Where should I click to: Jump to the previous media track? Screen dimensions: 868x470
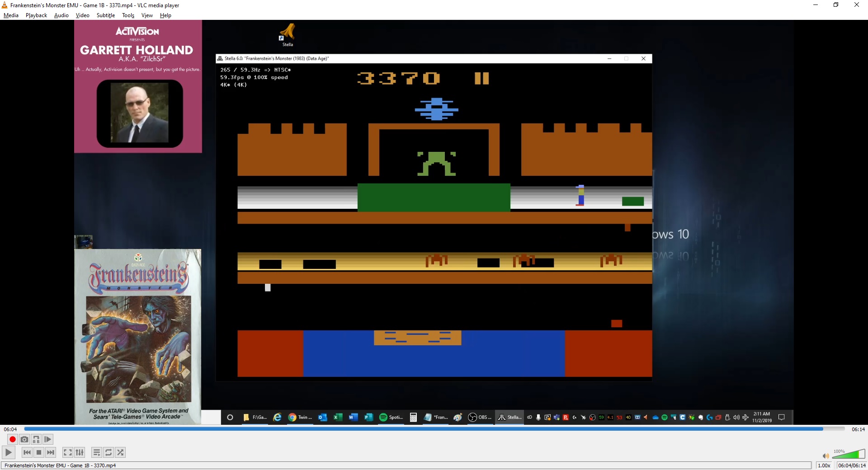(x=27, y=452)
